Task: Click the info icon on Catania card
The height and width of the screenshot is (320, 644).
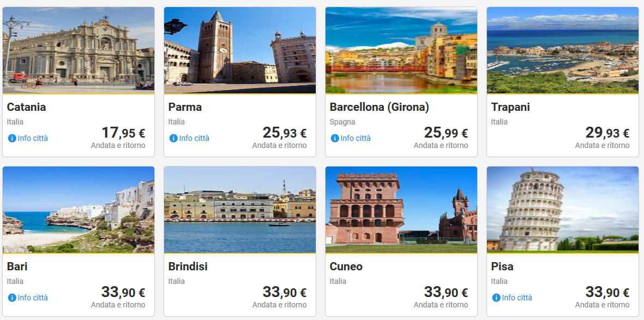Action: (x=11, y=138)
